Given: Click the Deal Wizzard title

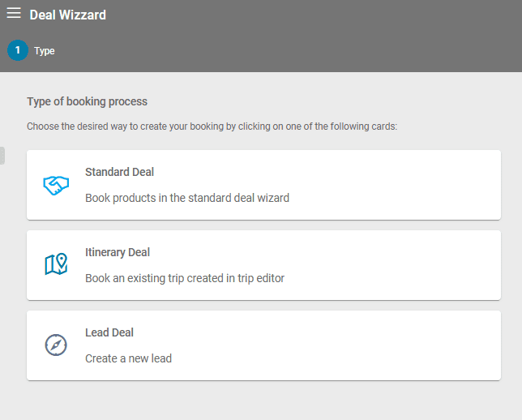Looking at the screenshot, I should coord(68,15).
